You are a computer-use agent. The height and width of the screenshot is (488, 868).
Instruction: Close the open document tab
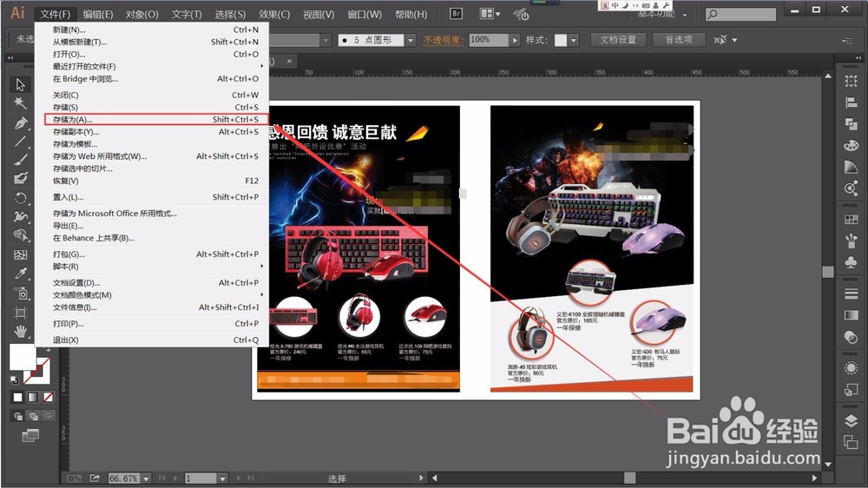[290, 61]
